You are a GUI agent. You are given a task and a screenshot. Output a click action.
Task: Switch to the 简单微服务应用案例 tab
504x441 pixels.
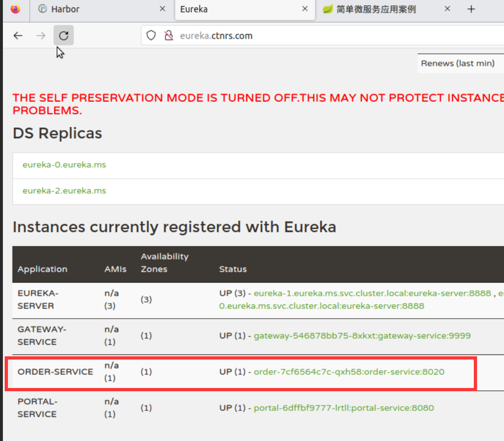point(375,9)
